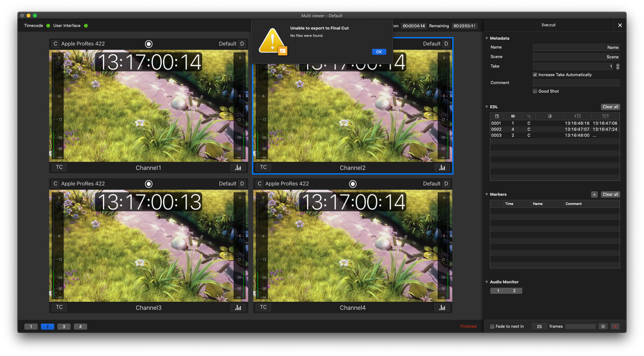Click the warning icon in the export alert

tap(273, 42)
